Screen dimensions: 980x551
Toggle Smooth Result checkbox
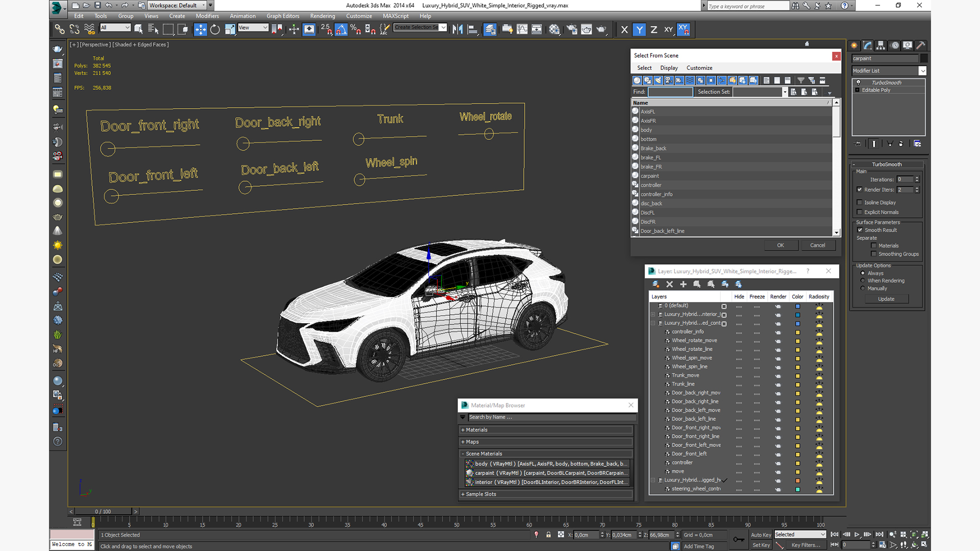point(860,230)
